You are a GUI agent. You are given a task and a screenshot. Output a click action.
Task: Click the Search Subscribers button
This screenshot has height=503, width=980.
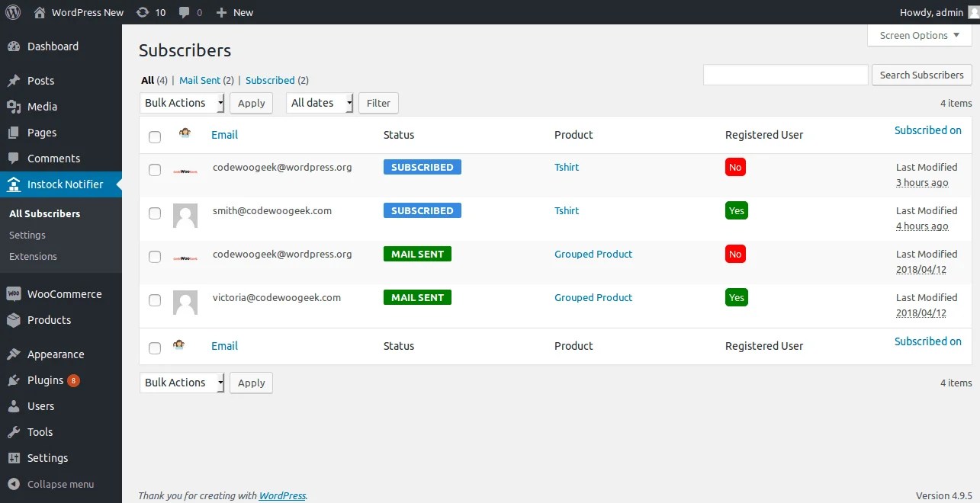pos(921,75)
